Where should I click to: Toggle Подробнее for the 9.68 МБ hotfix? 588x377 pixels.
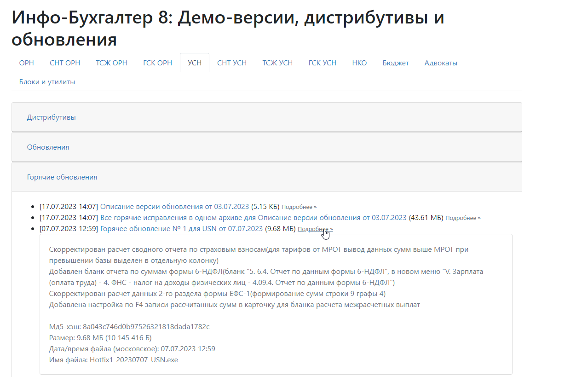pyautogui.click(x=315, y=229)
